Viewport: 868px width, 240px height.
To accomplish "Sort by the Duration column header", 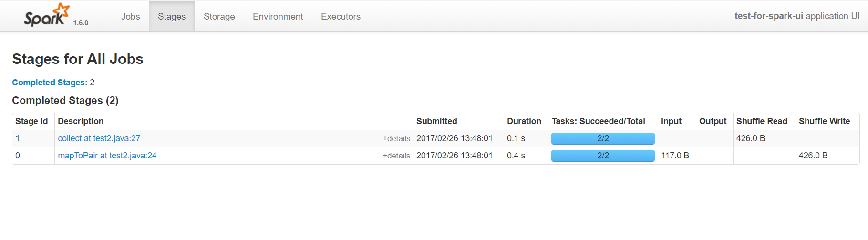I will pyautogui.click(x=524, y=121).
